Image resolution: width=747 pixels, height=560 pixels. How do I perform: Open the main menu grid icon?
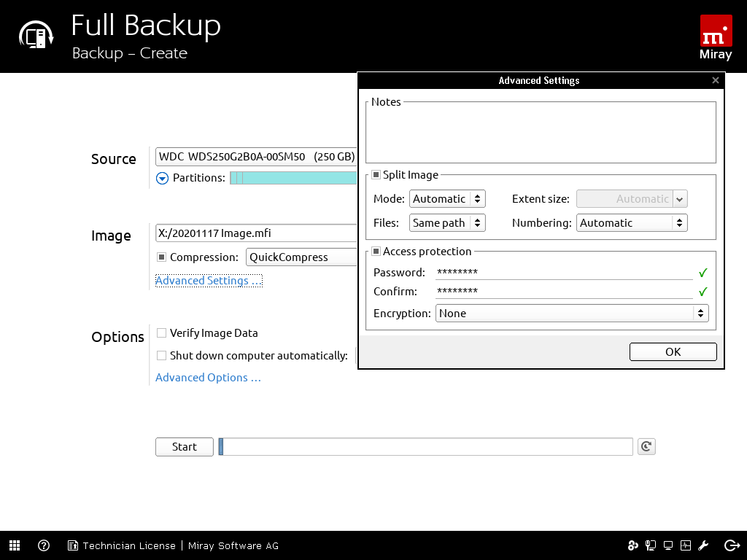point(15,545)
